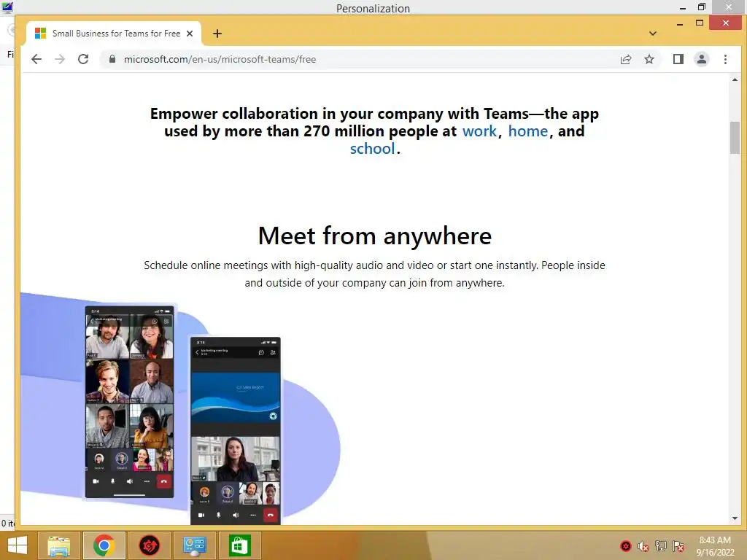Click the red tray notification icon
Image resolution: width=747 pixels, height=560 pixels.
coord(625,546)
